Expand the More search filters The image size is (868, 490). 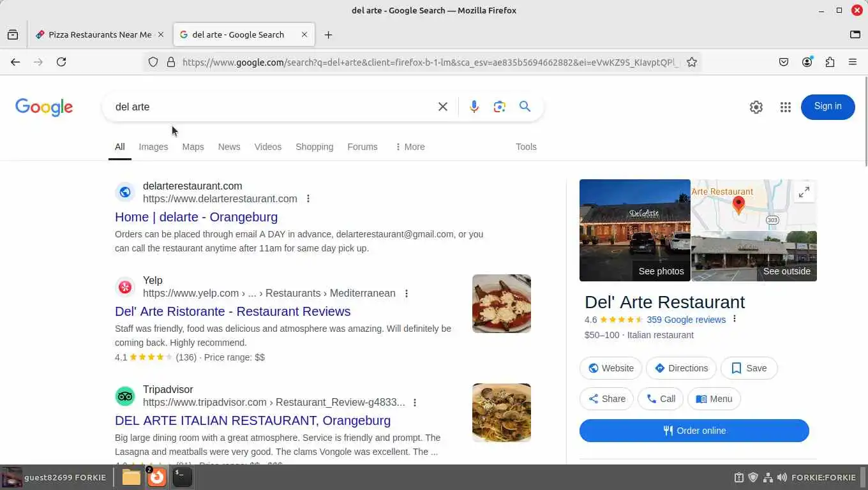click(410, 147)
